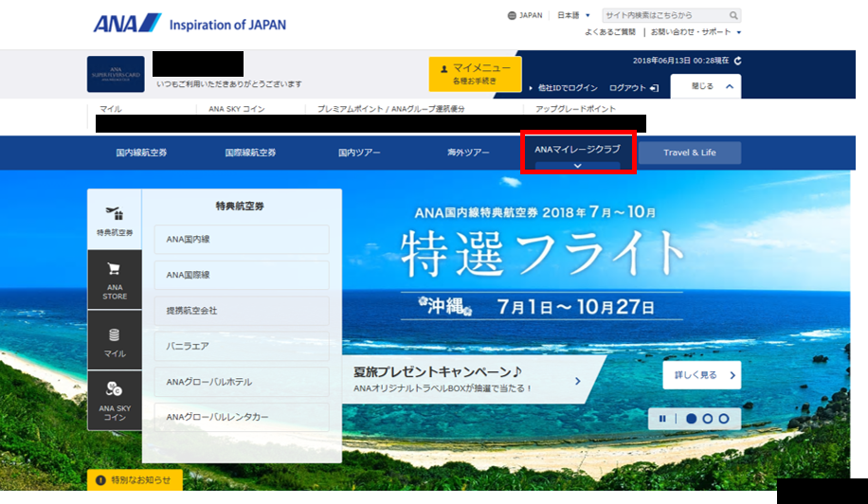Select the ANA STORE cart icon tab
This screenshot has width=868, height=504.
[x=115, y=279]
